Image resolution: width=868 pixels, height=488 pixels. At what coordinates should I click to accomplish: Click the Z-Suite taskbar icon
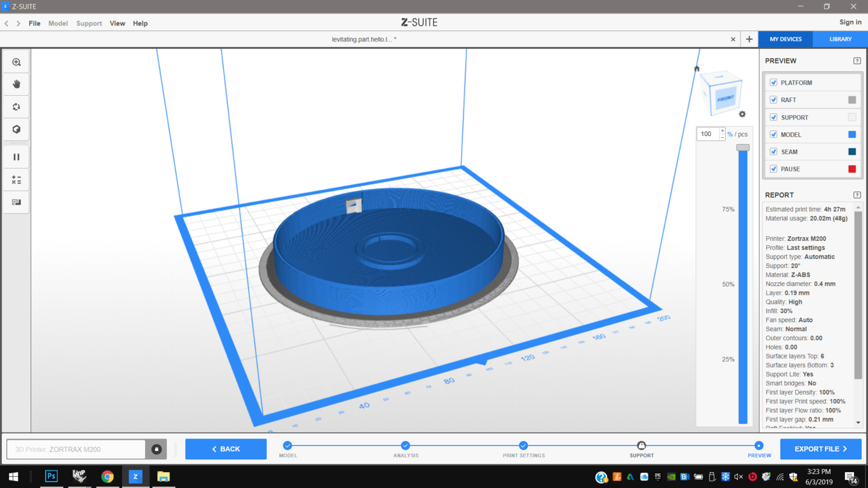point(135,477)
